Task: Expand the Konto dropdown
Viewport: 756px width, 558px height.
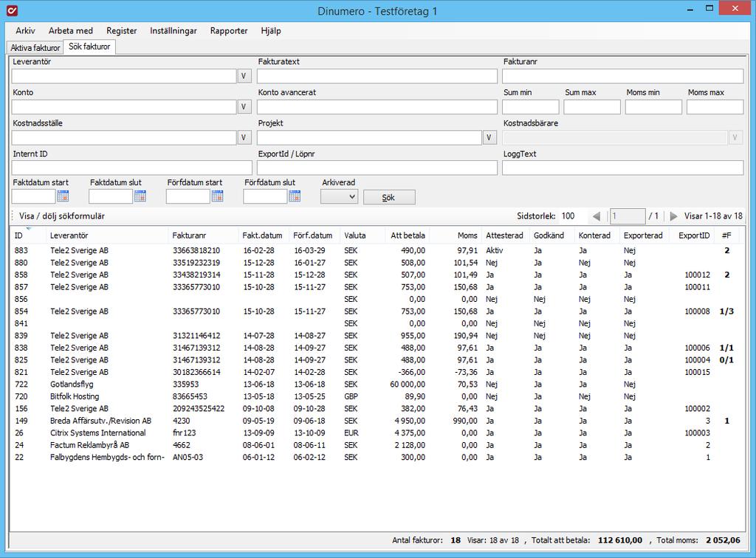Action: [244, 106]
